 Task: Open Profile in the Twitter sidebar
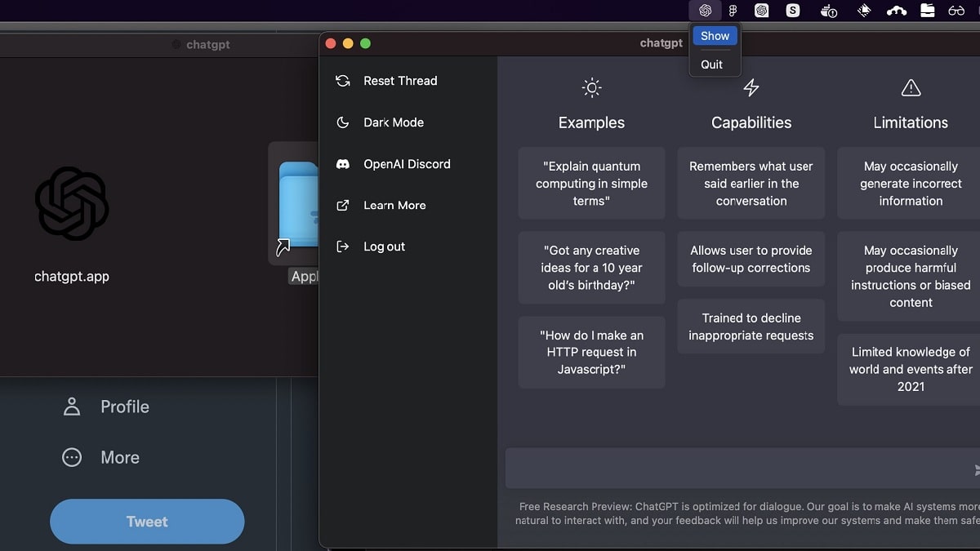(125, 407)
